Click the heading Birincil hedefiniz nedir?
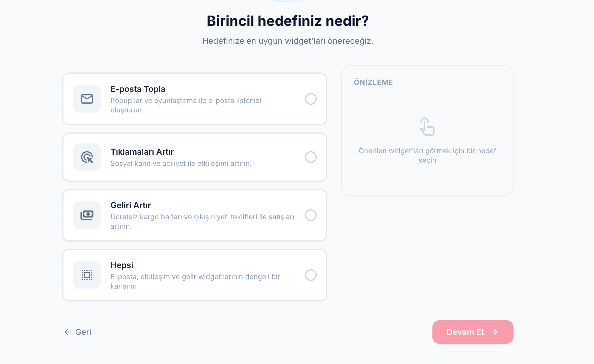Viewport: 594px width, 364px height. [x=288, y=21]
